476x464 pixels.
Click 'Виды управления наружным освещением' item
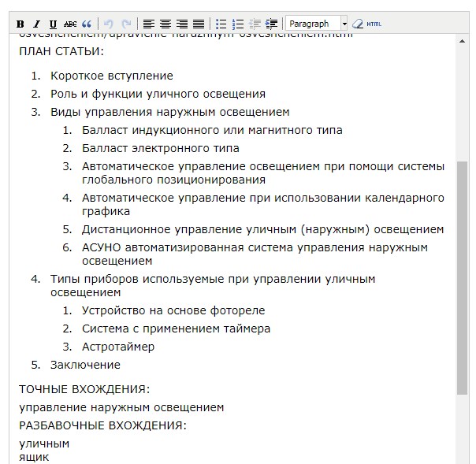coord(170,112)
